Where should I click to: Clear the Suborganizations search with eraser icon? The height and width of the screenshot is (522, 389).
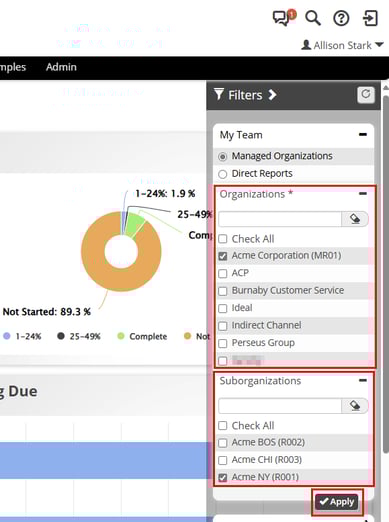click(x=355, y=406)
